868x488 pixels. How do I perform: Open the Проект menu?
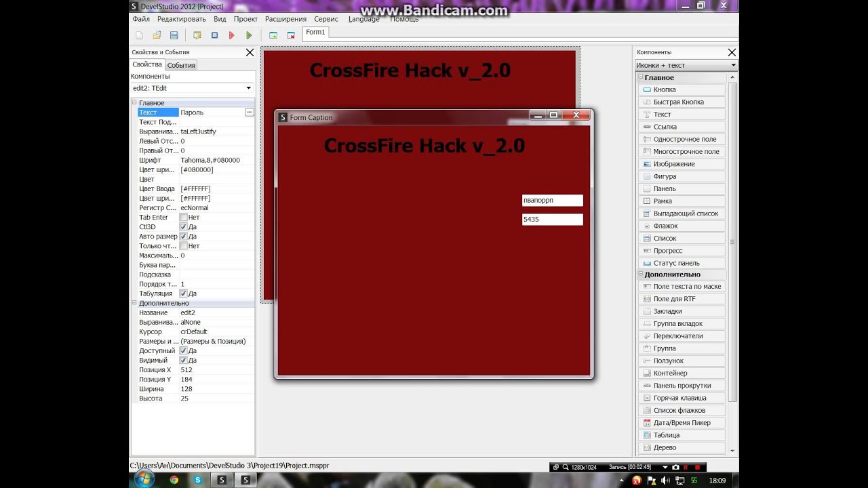(x=245, y=19)
